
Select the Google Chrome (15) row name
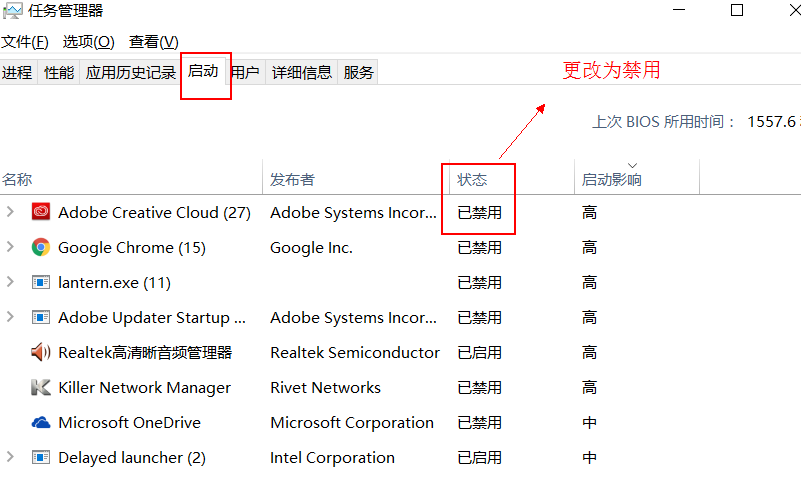click(132, 248)
